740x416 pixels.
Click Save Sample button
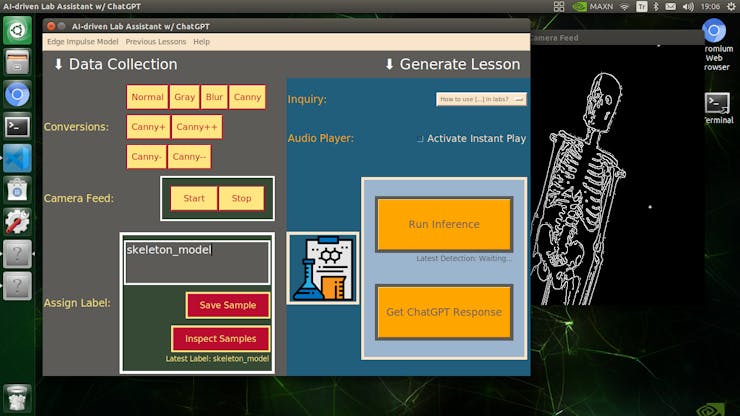(x=228, y=305)
